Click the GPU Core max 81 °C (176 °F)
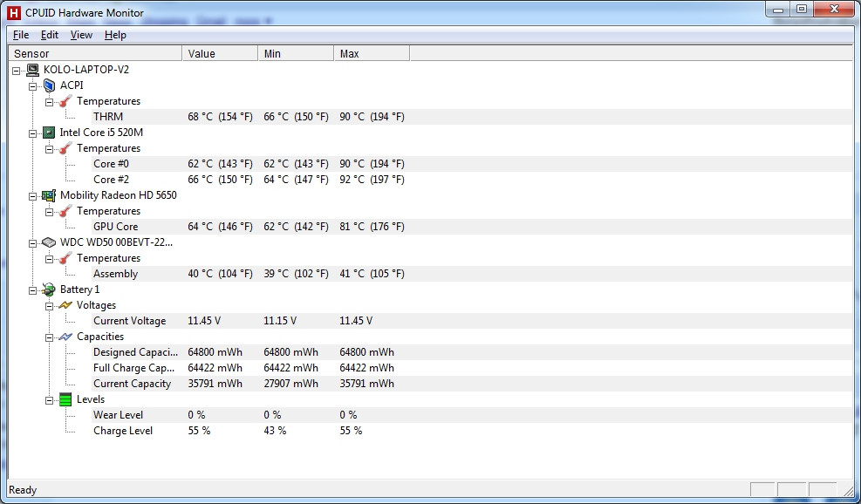 pyautogui.click(x=372, y=227)
